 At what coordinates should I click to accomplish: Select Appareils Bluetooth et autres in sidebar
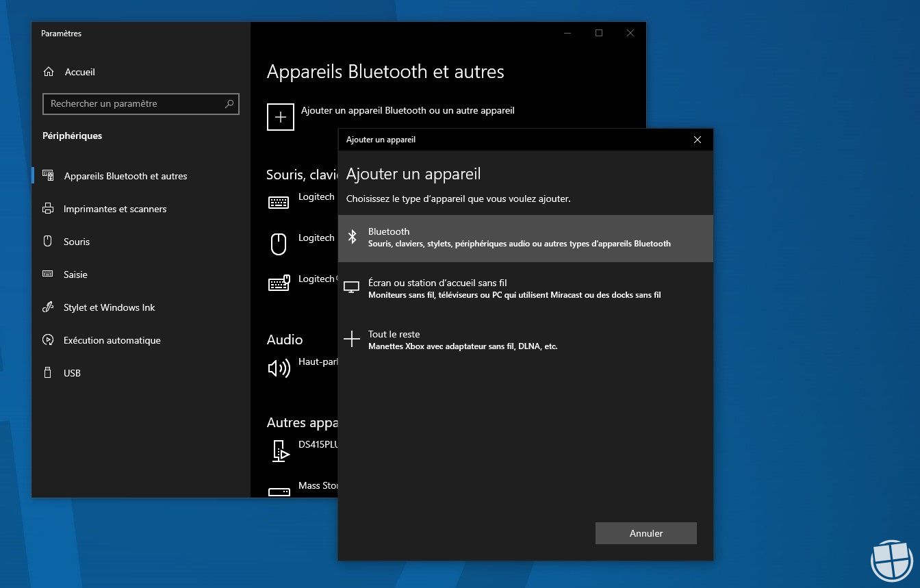[141, 176]
